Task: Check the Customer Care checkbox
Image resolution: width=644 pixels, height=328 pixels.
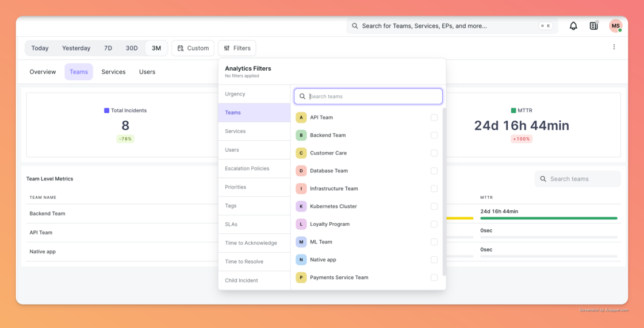Action: (434, 153)
